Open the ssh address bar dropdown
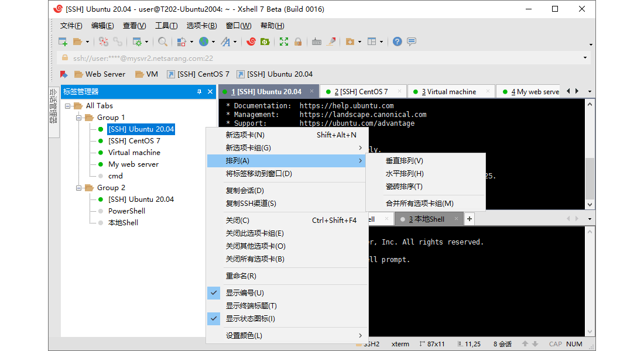Image resolution: width=644 pixels, height=351 pixels. tap(585, 57)
